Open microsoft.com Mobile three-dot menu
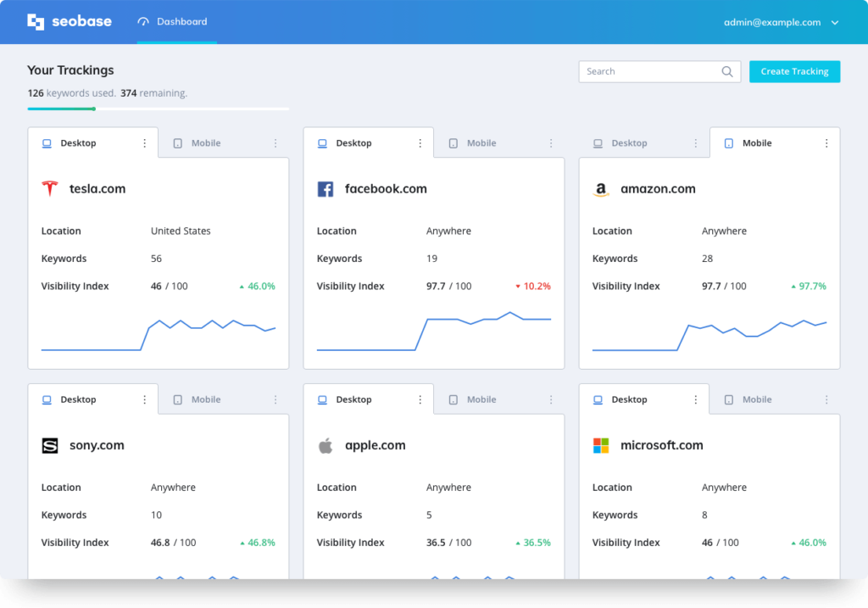The height and width of the screenshot is (608, 868). pos(826,399)
